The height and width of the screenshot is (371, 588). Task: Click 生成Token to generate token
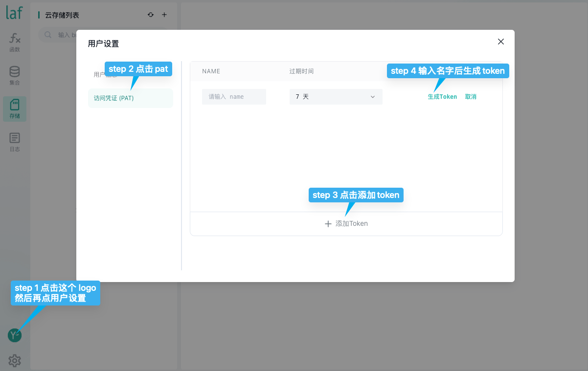tap(442, 97)
